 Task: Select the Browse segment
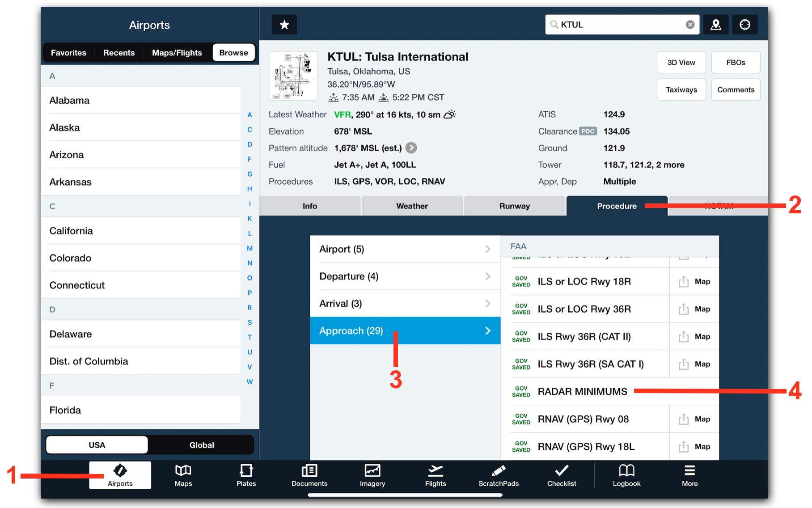click(233, 52)
